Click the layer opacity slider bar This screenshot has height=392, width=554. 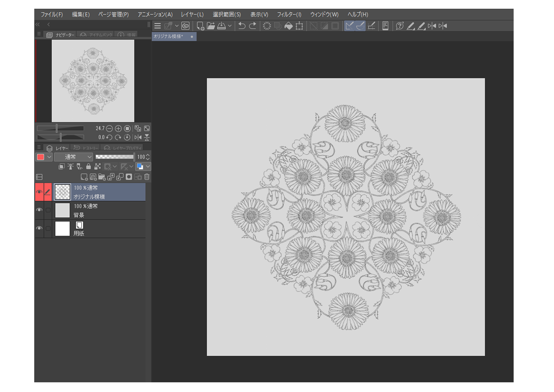coord(114,157)
